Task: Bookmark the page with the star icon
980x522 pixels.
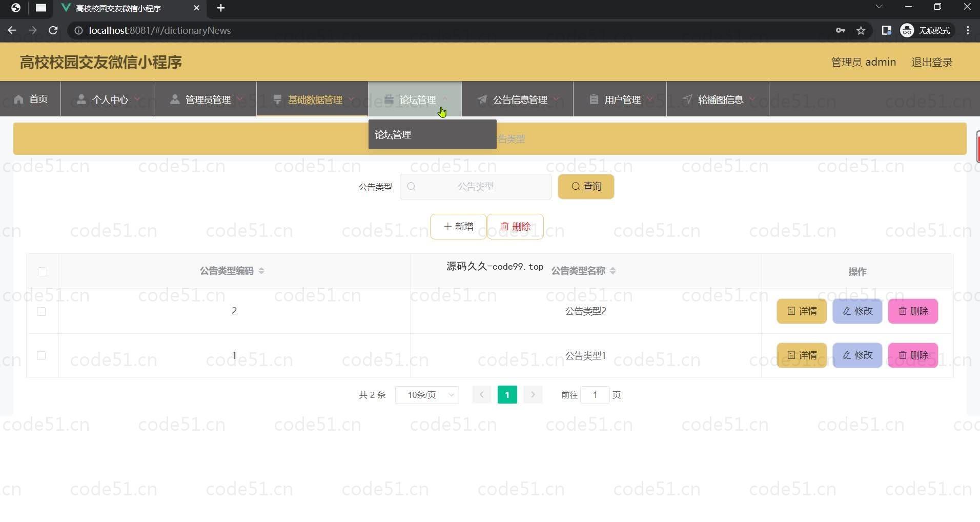Action: tap(861, 30)
